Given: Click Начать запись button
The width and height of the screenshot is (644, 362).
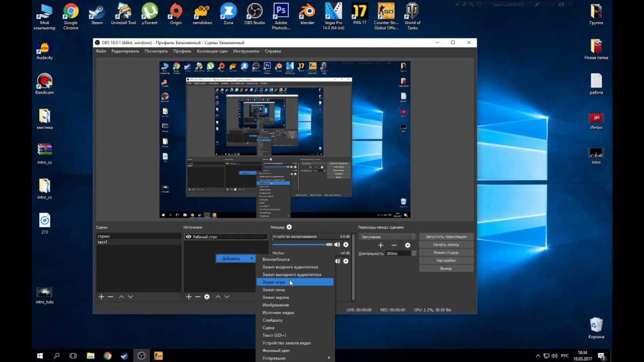Looking at the screenshot, I should pos(446,245).
